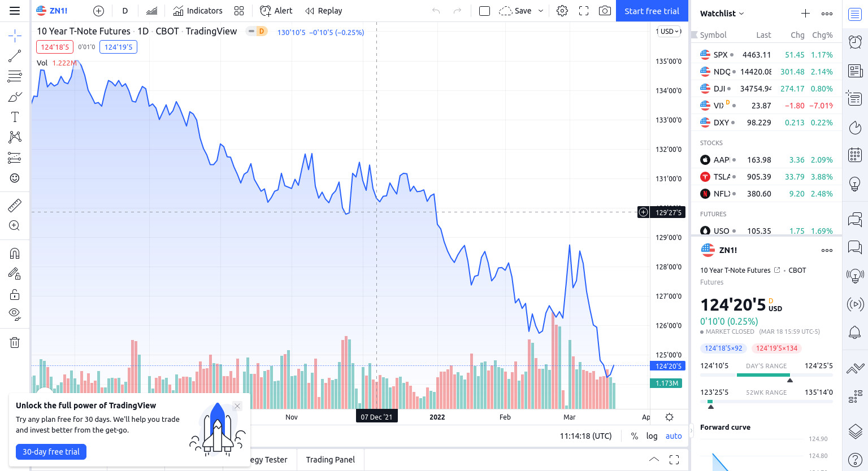Image resolution: width=868 pixels, height=471 pixels.
Task: Toggle percent scale mode
Action: tap(635, 436)
